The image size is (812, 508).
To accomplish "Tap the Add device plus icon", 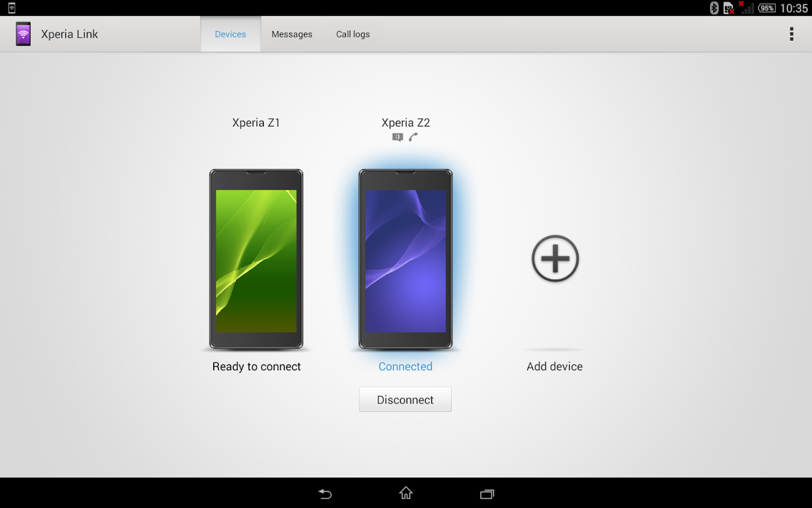I will [x=555, y=259].
